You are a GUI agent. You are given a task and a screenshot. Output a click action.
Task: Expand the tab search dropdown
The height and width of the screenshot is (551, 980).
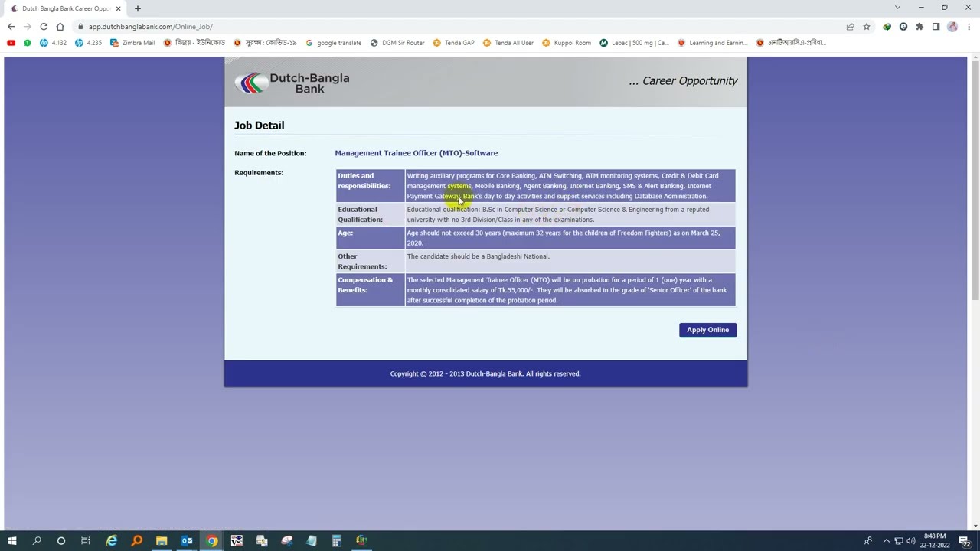(x=897, y=8)
